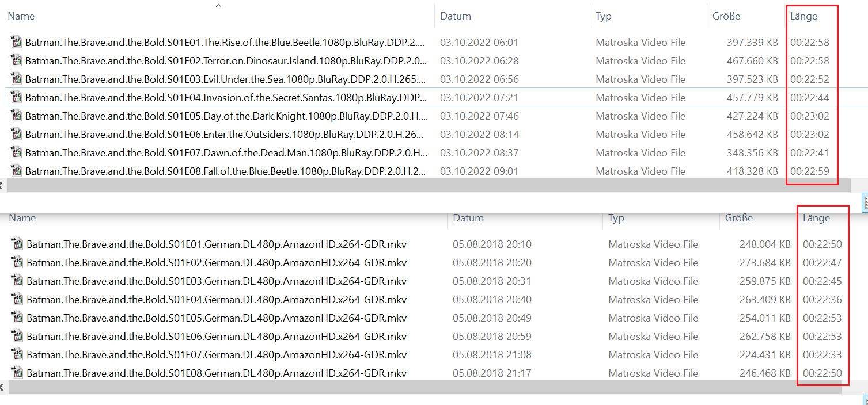
Task: Sort lower list by Typ column
Action: click(x=616, y=218)
